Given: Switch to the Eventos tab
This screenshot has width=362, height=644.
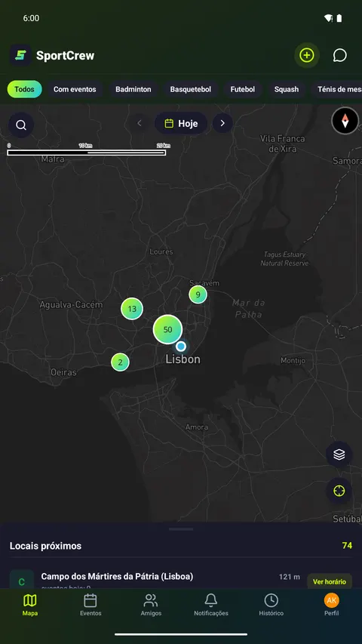Looking at the screenshot, I should coord(90,605).
